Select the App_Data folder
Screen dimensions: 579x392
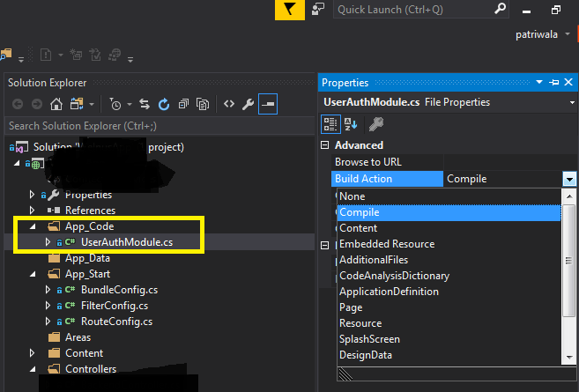87,258
